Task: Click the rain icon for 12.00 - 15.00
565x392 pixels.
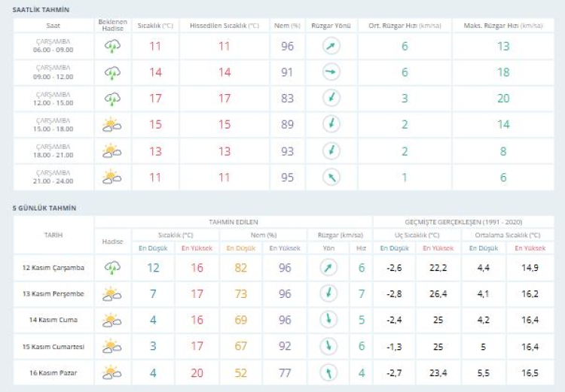Action: 112,99
